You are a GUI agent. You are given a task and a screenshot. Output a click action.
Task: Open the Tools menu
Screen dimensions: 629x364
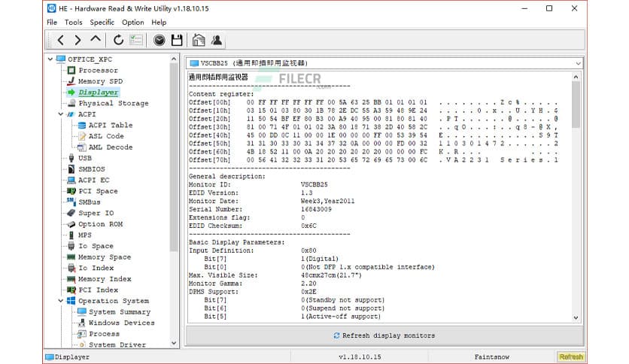point(74,23)
